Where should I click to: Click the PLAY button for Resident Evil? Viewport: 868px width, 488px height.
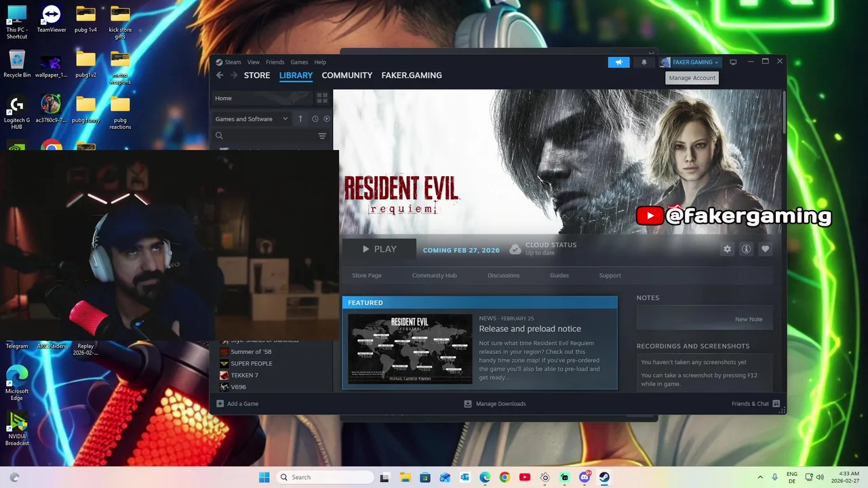click(x=379, y=249)
